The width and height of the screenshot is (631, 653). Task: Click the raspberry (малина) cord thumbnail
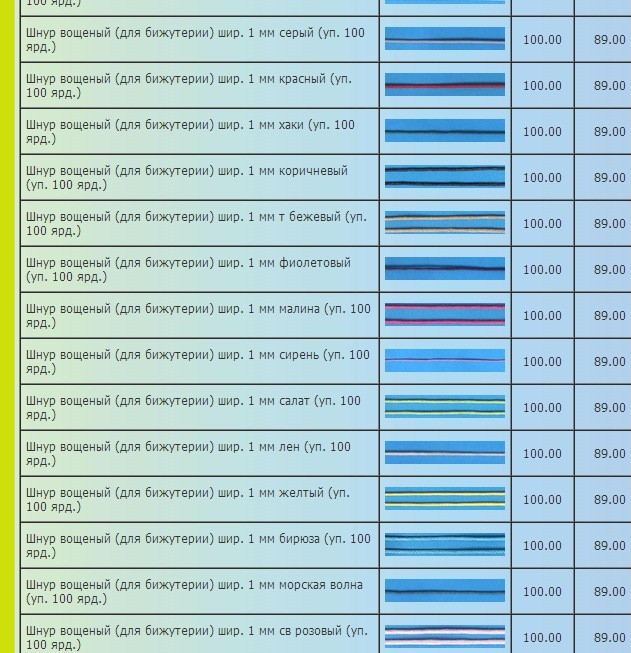444,315
